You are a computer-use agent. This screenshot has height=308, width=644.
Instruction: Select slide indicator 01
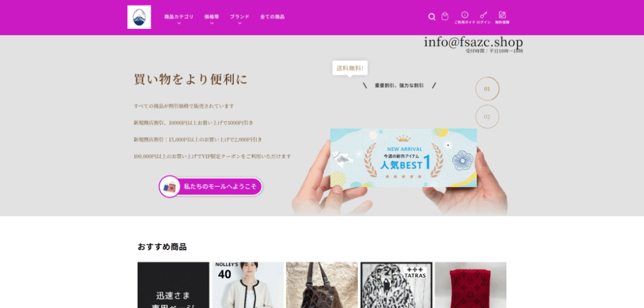(487, 89)
